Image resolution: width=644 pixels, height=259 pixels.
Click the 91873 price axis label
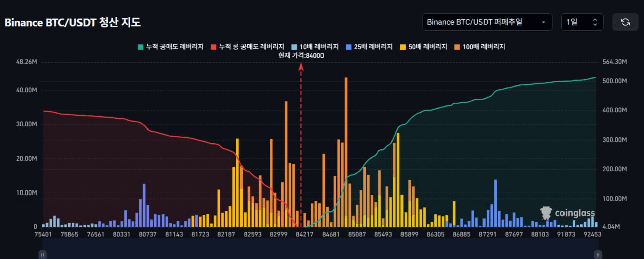pyautogui.click(x=566, y=234)
